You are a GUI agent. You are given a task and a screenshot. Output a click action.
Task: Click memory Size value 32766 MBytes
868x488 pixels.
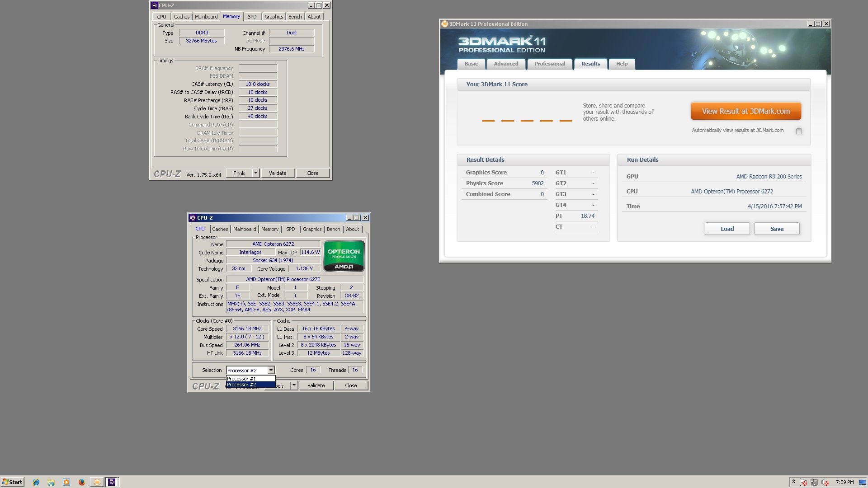pos(202,41)
